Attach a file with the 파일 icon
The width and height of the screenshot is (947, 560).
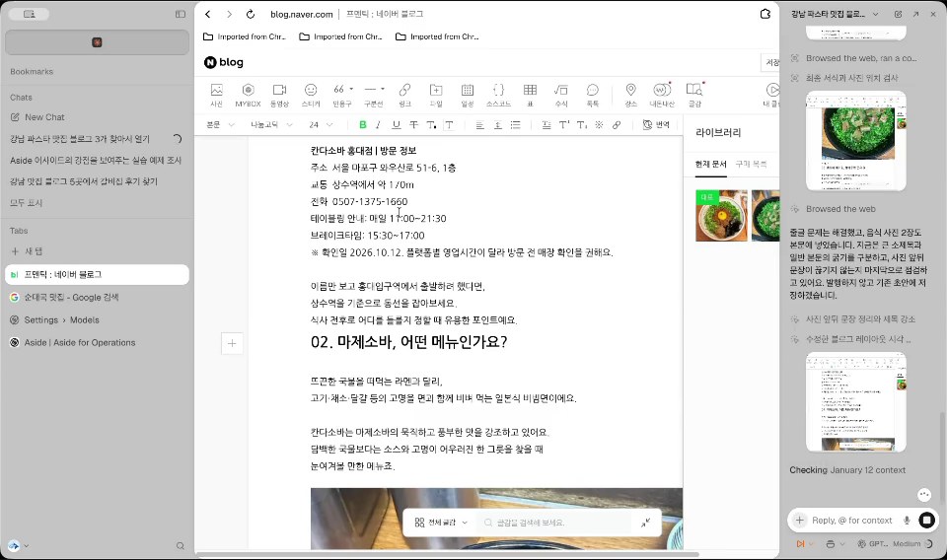pos(436,95)
